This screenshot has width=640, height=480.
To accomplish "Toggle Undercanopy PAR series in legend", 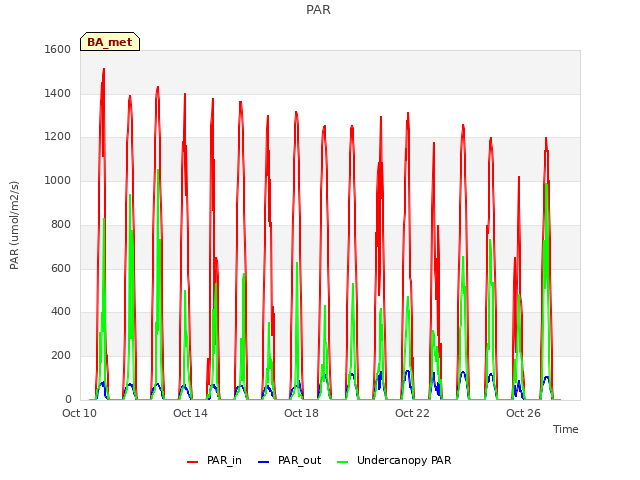I will pos(394,460).
